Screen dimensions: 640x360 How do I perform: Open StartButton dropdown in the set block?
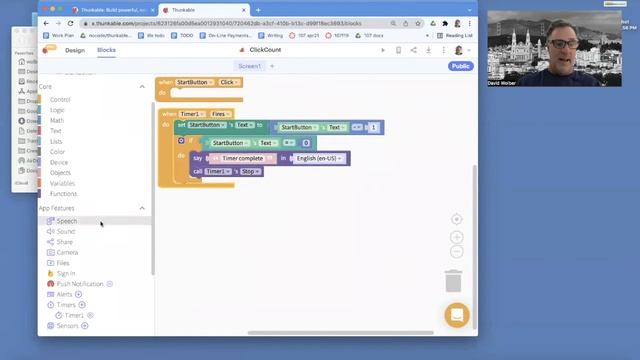click(x=207, y=125)
